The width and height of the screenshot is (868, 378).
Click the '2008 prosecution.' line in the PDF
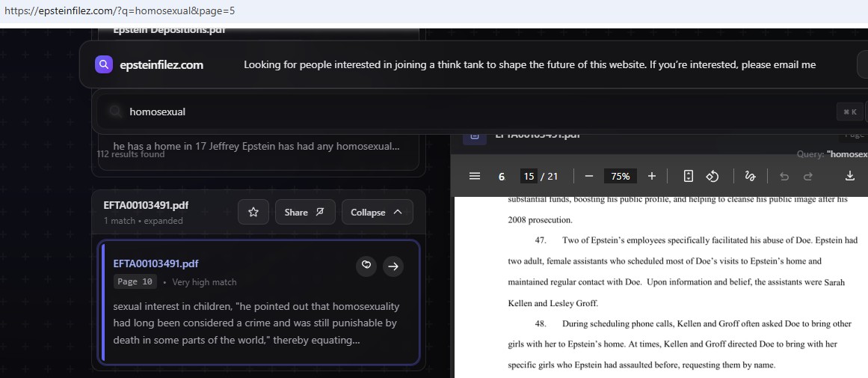coord(540,219)
